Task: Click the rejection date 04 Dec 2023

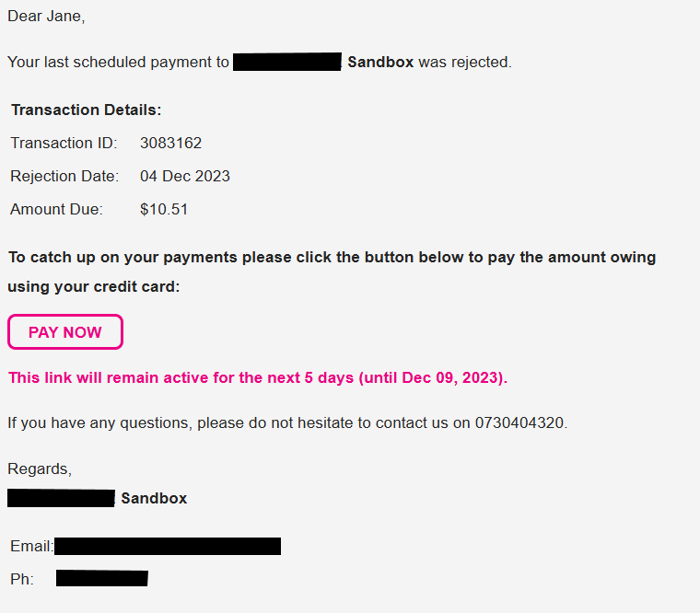Action: (185, 176)
